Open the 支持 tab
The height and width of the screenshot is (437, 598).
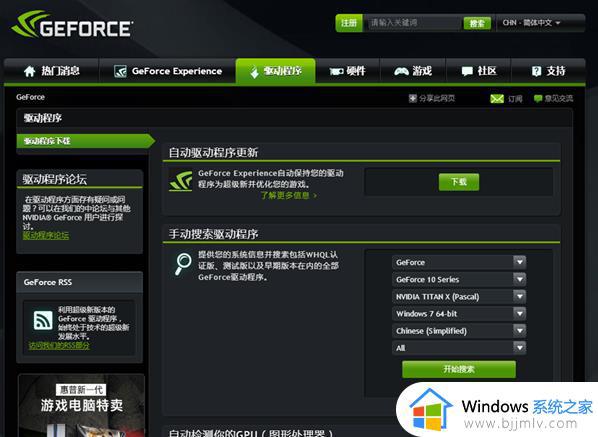point(548,71)
